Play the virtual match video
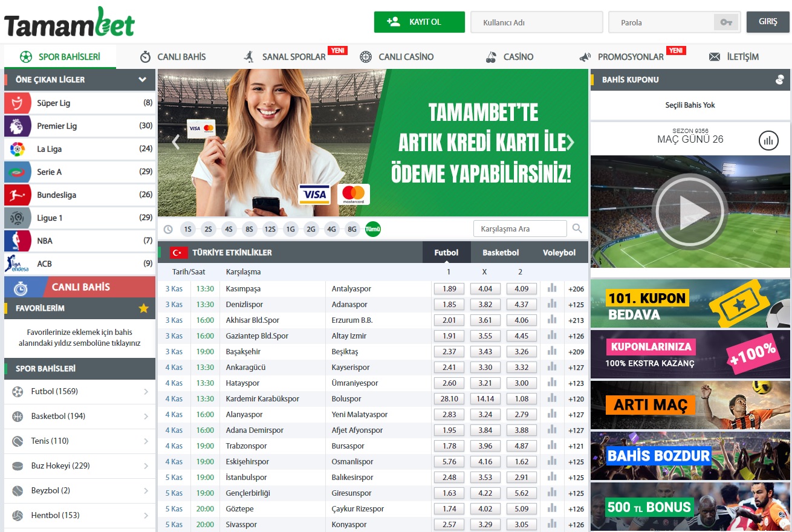This screenshot has width=792, height=532. (x=691, y=212)
